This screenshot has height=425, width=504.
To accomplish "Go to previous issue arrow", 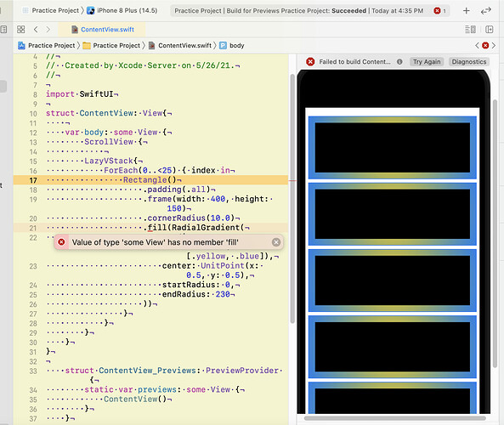I will pos(477,46).
